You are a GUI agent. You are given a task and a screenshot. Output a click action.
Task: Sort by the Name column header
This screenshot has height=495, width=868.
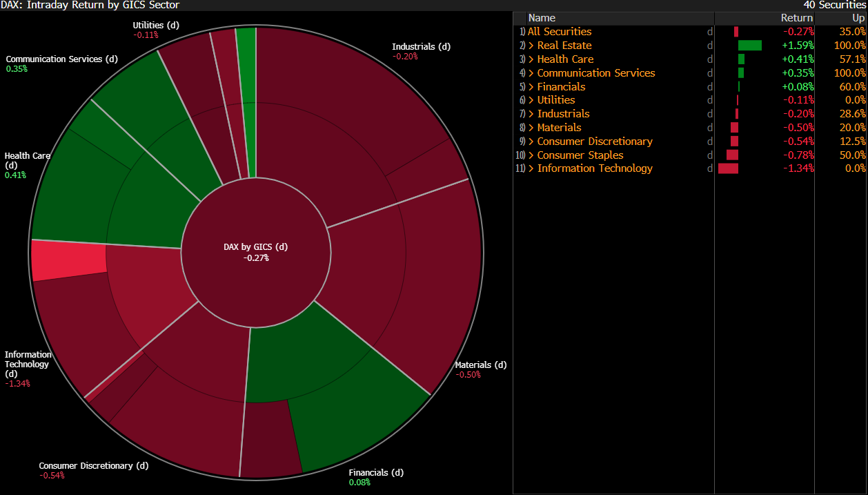tap(542, 18)
